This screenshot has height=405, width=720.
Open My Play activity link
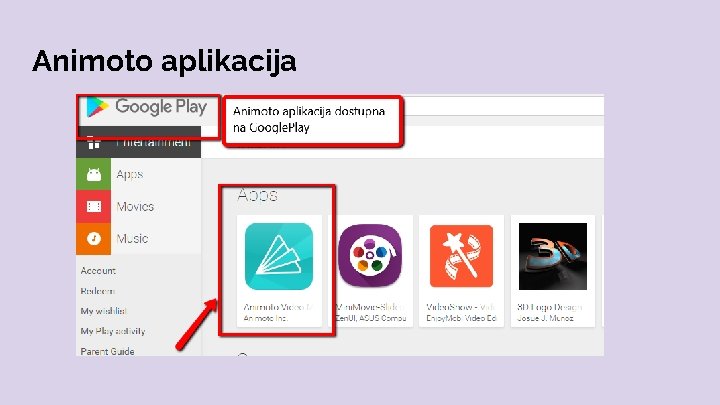(x=112, y=332)
